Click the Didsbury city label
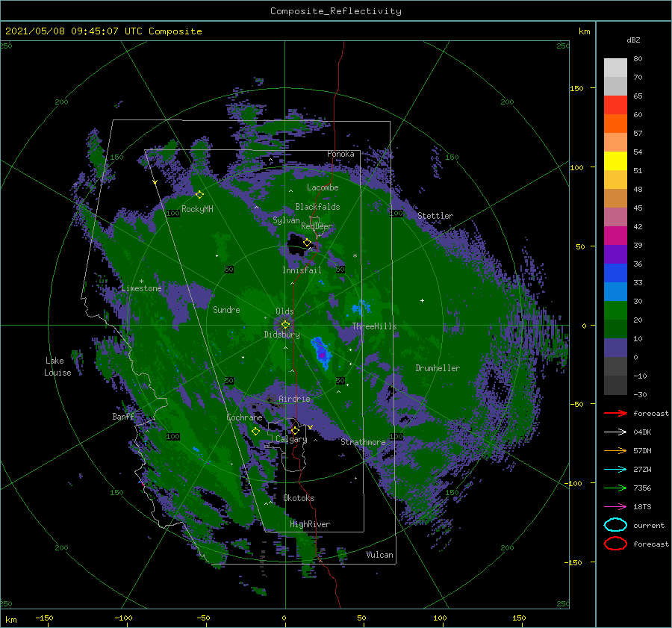The image size is (672, 628). coord(282,335)
